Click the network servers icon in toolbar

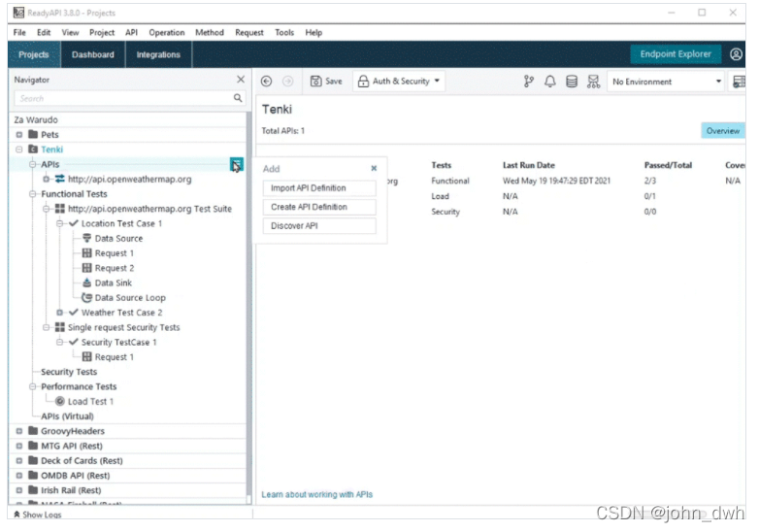pos(593,82)
